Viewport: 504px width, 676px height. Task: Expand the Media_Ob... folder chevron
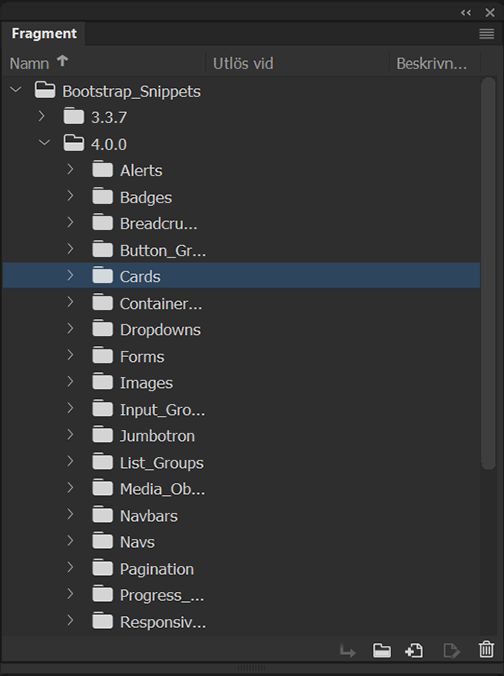[70, 488]
